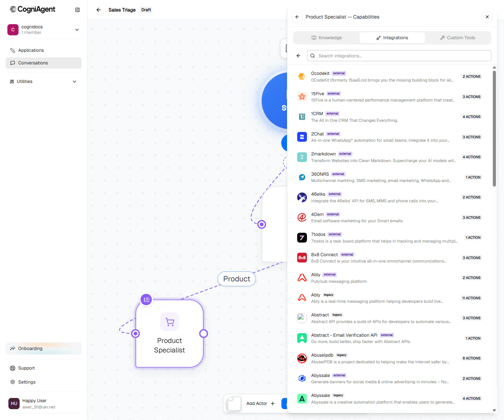Select the 4Dem integration logo

tap(302, 217)
